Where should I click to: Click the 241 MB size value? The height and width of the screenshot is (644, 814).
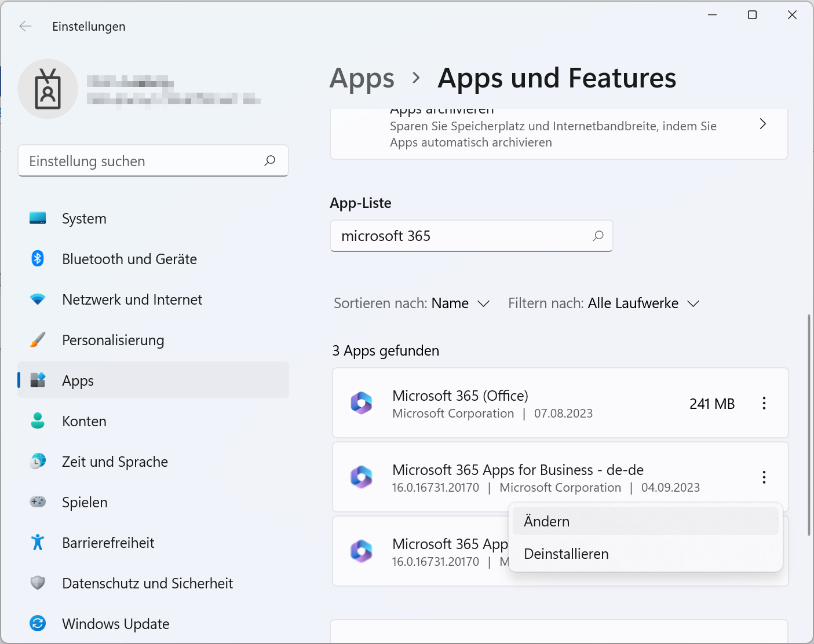coord(712,404)
